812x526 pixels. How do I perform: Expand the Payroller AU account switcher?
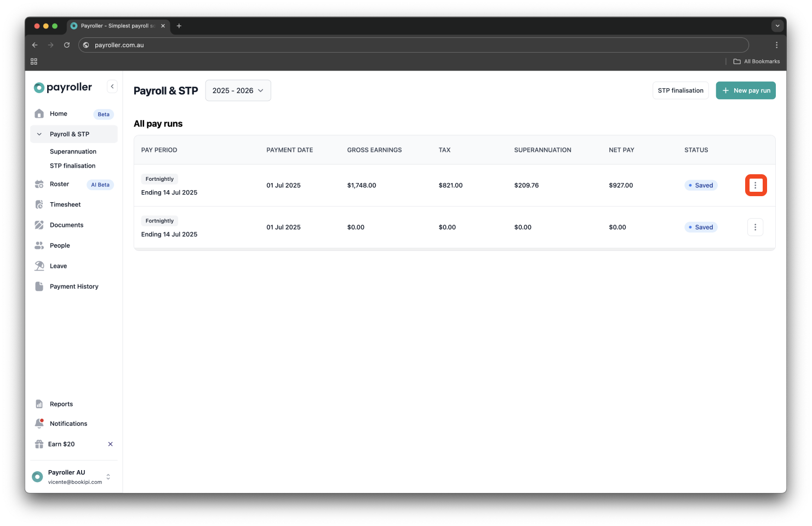pyautogui.click(x=108, y=477)
